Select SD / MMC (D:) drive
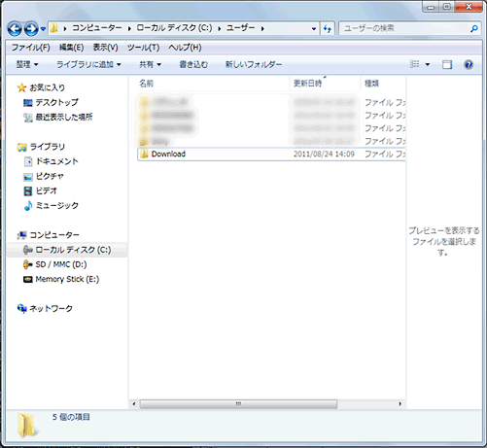The height and width of the screenshot is (448, 487). coord(61,264)
